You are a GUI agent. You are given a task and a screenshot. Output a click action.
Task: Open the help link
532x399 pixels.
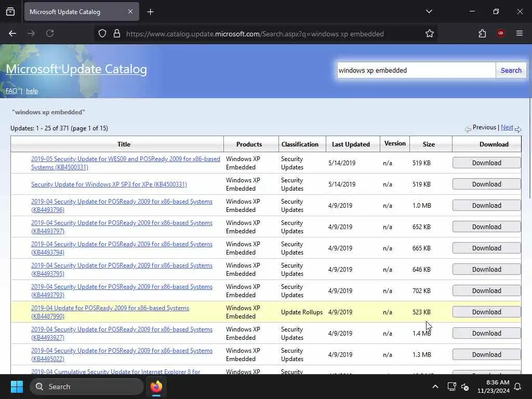point(32,91)
